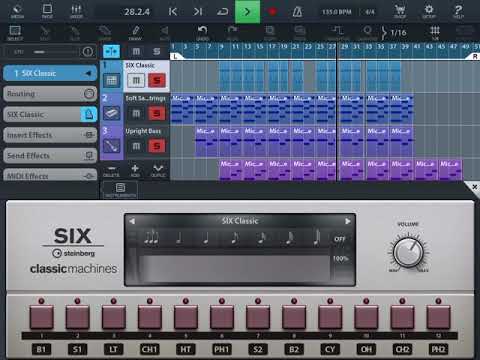The height and width of the screenshot is (360, 480).
Task: Choose the Split scissors tool
Action: [x=45, y=33]
